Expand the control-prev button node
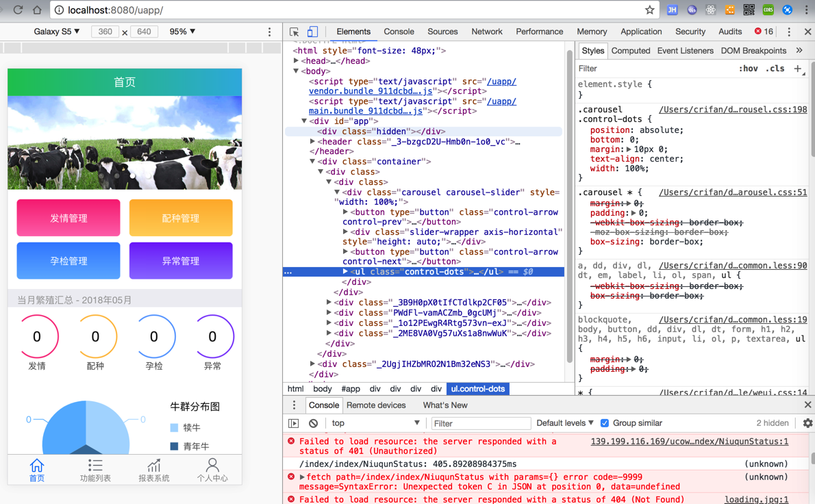Viewport: 815px width, 504px height. click(346, 212)
